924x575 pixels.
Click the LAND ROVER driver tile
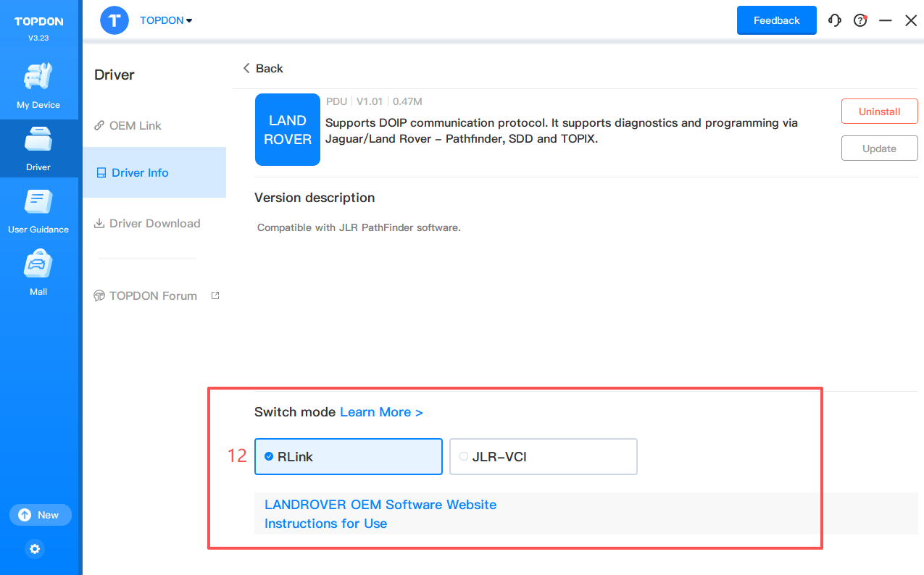pos(288,130)
